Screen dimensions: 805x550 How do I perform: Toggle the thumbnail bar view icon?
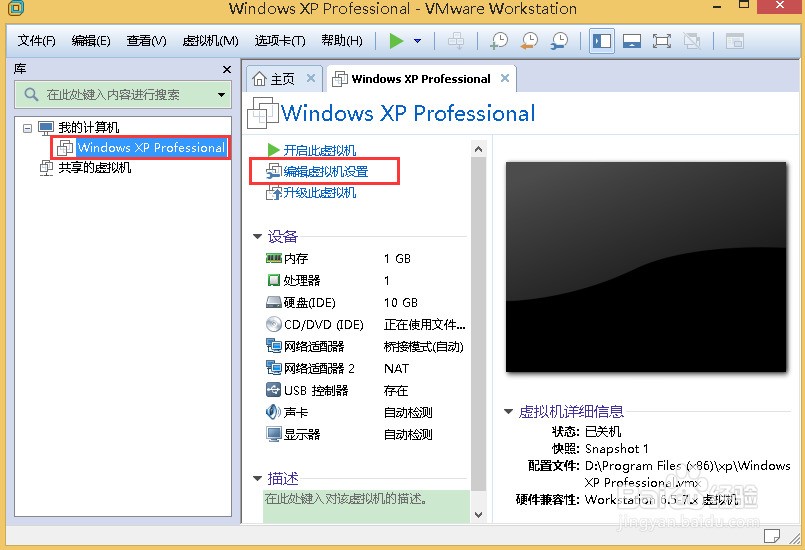pos(631,41)
